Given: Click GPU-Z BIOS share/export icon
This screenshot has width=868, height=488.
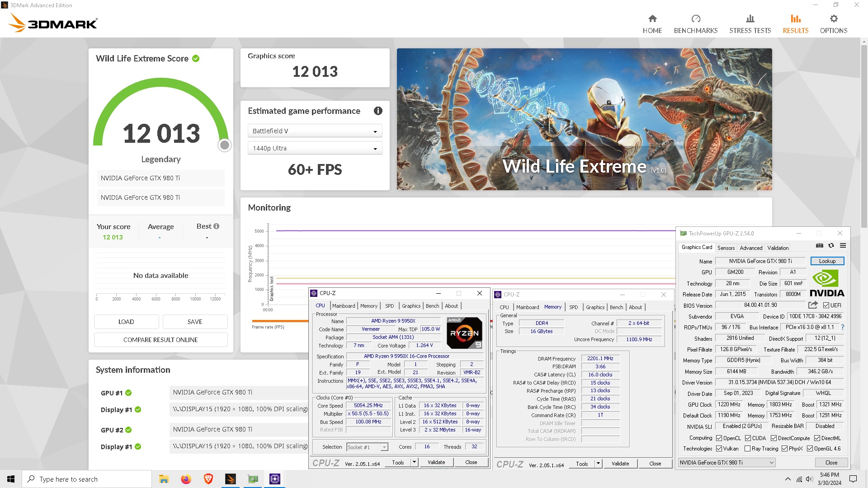Looking at the screenshot, I should pyautogui.click(x=813, y=305).
